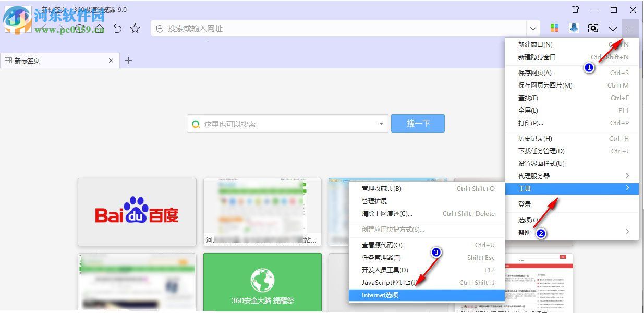Click the page refresh icon
This screenshot has height=313, width=644.
click(80, 29)
